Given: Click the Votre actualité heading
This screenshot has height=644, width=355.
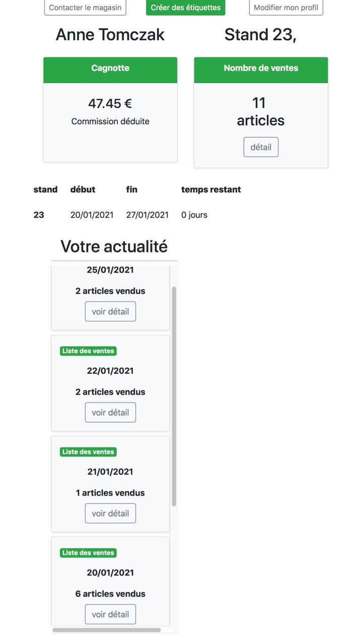Looking at the screenshot, I should 114,247.
